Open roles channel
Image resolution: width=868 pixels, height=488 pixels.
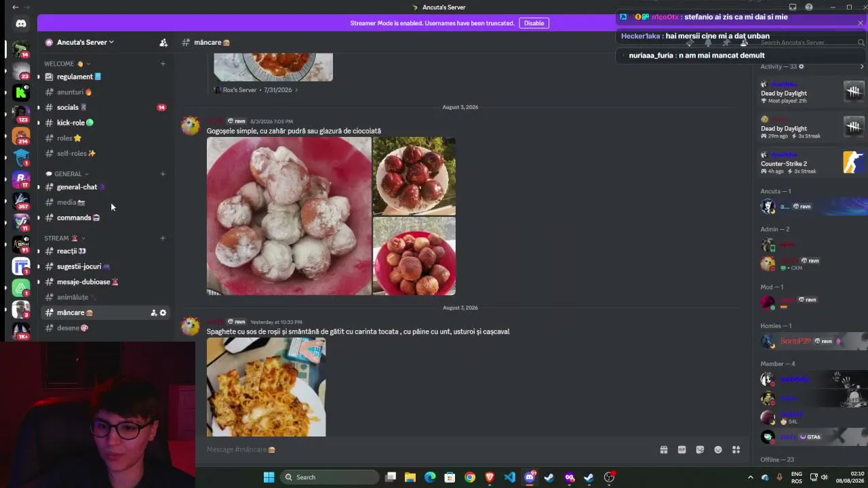pos(104,138)
